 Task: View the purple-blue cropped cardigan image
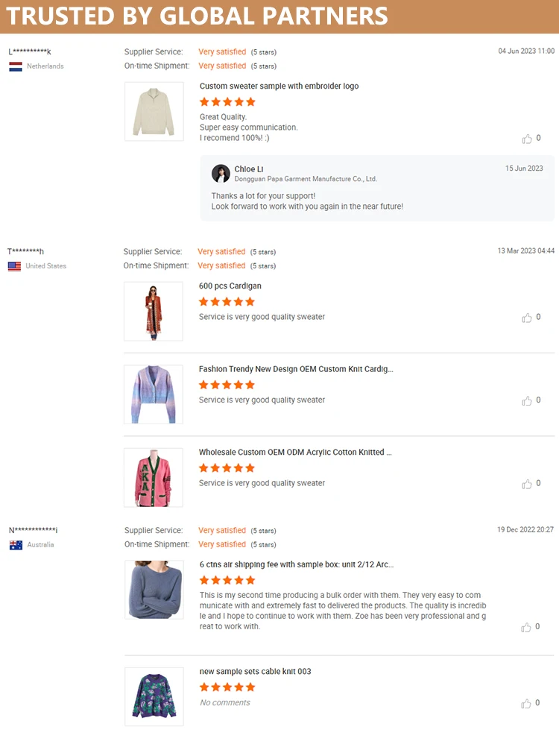pyautogui.click(x=154, y=394)
